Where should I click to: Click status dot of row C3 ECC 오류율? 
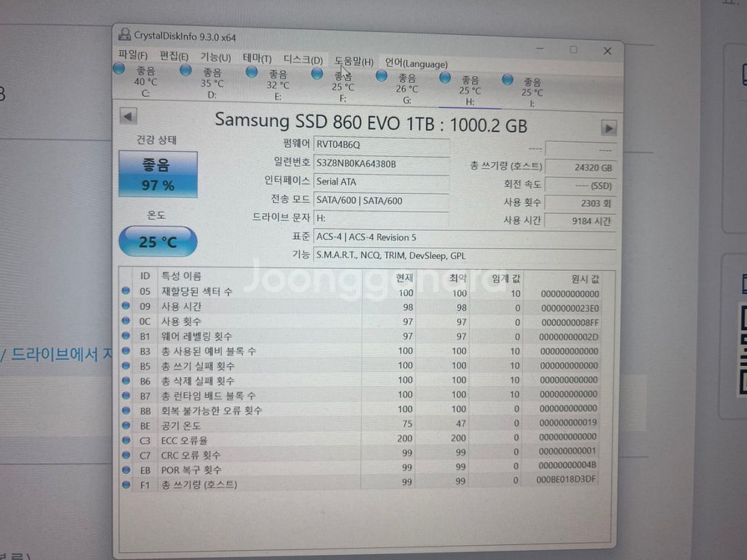point(125,440)
